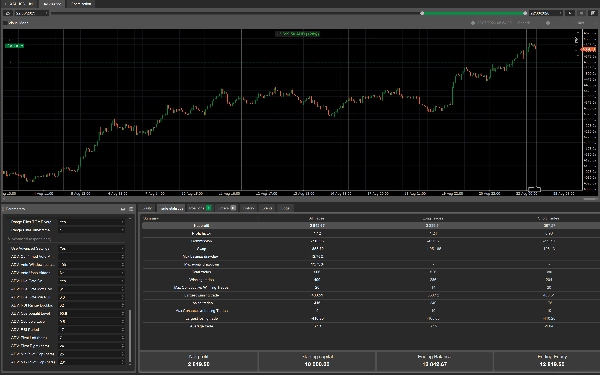Click the second icon in the Parameters panel header
Screen dimensions: 600x375
131,209
